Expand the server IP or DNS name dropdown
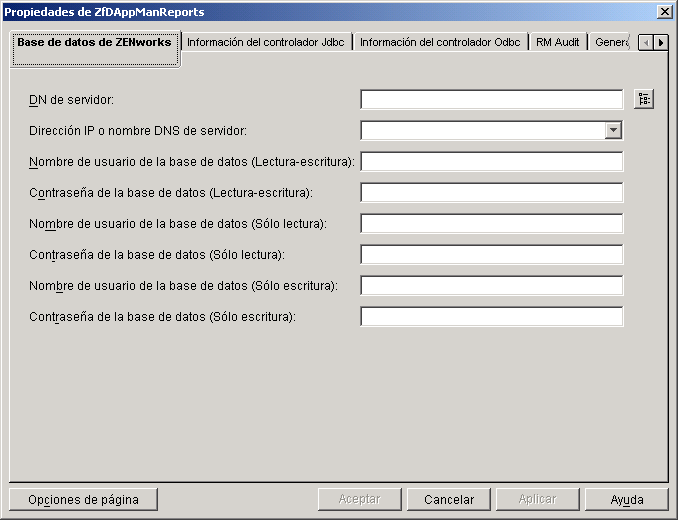 [x=613, y=130]
